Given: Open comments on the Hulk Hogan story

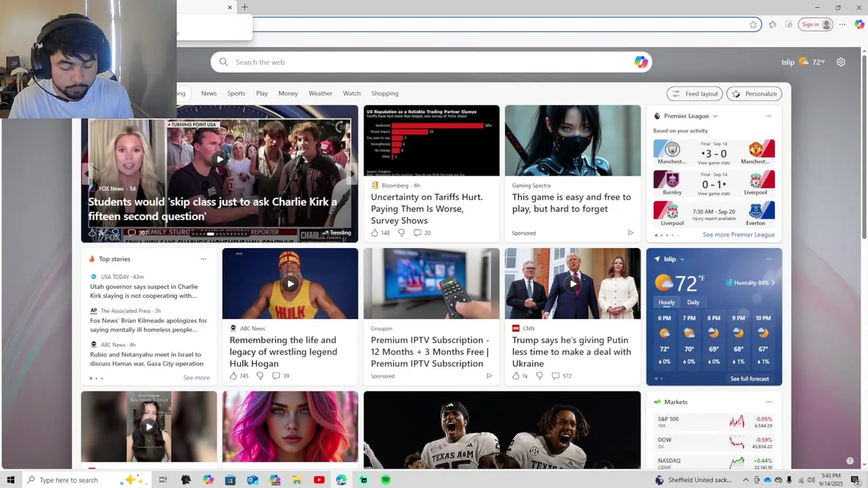Looking at the screenshot, I should pyautogui.click(x=281, y=375).
